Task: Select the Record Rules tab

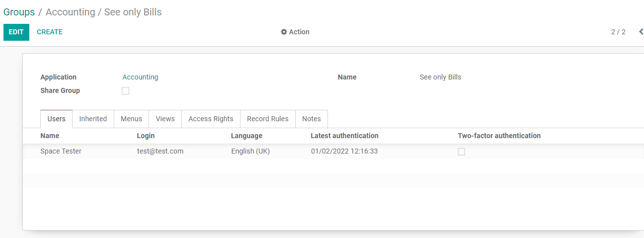Action: pyautogui.click(x=267, y=119)
